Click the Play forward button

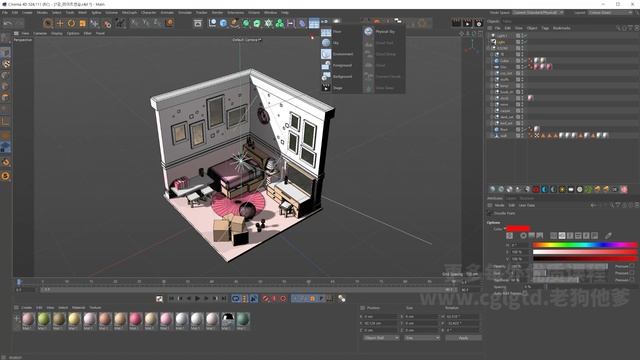click(198, 299)
